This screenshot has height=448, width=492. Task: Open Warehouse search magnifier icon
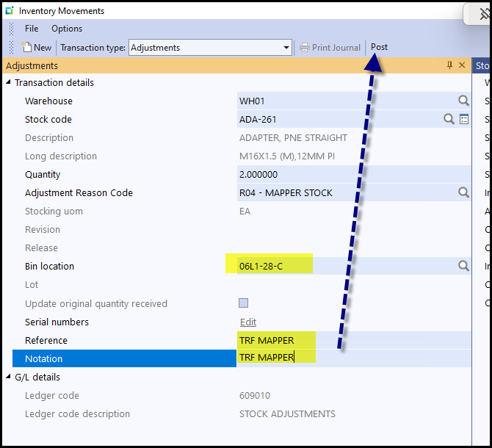tap(463, 101)
